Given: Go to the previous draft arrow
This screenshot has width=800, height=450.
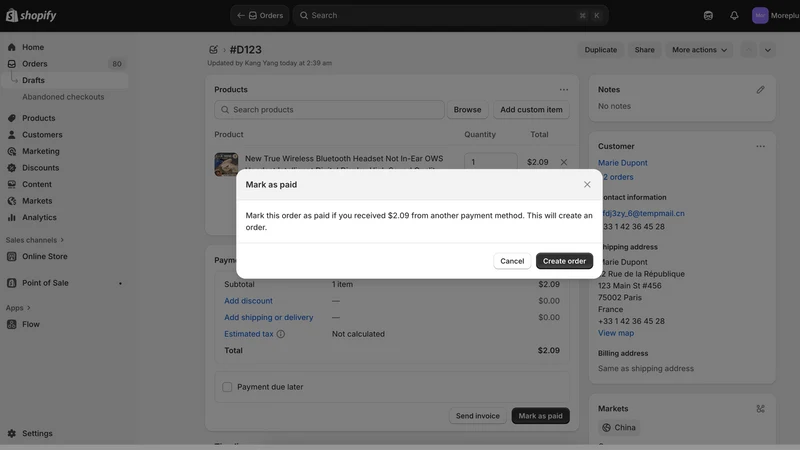Looking at the screenshot, I should point(748,50).
